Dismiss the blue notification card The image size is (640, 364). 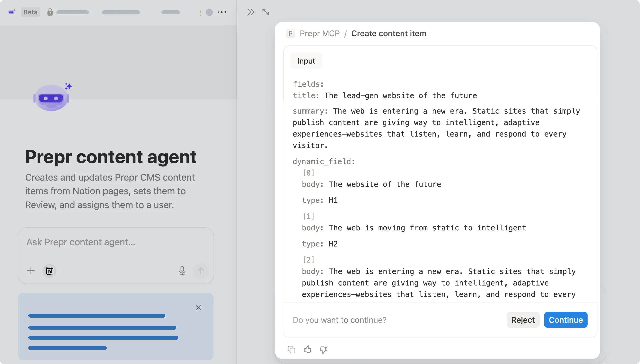point(198,308)
